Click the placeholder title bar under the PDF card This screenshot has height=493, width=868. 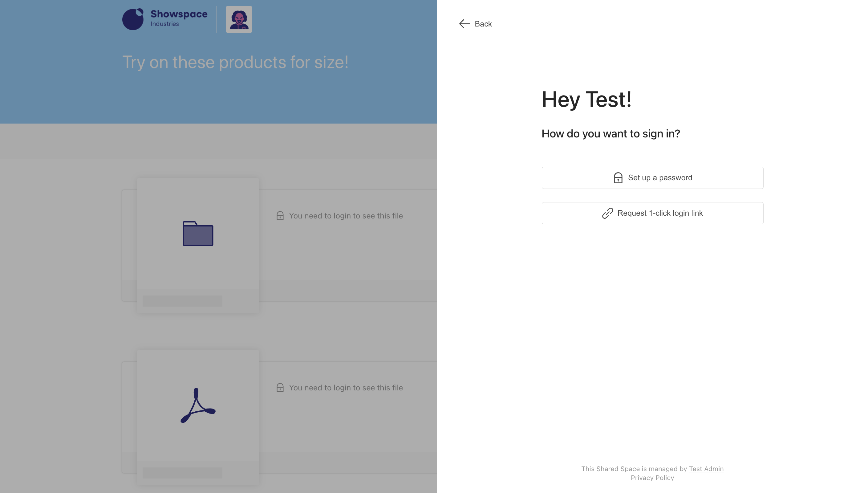(x=182, y=473)
